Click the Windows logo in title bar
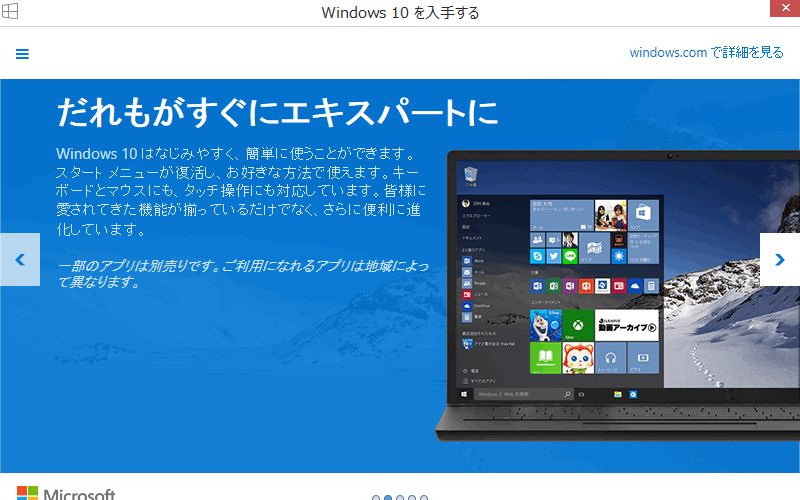This screenshot has height=500, width=800. coord(11,12)
